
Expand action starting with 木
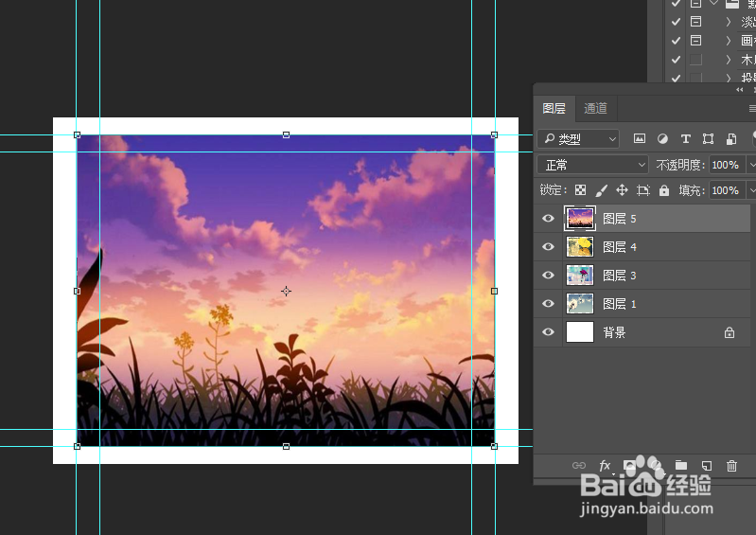728,60
